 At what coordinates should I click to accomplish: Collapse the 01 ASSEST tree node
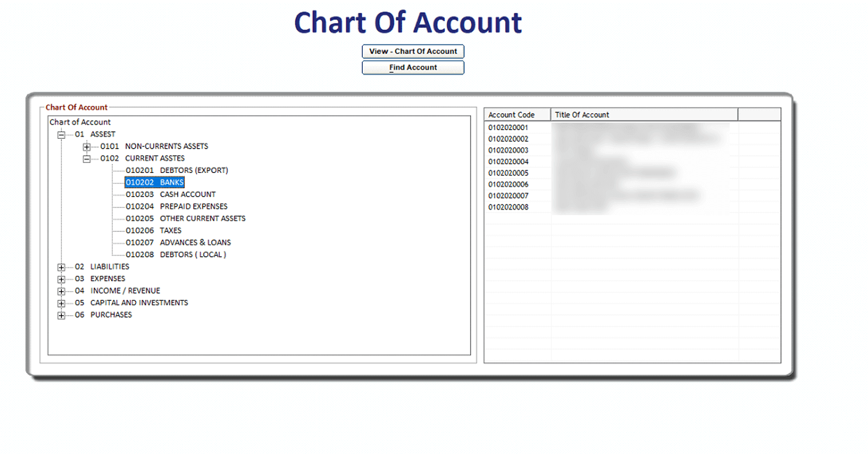pyautogui.click(x=61, y=135)
